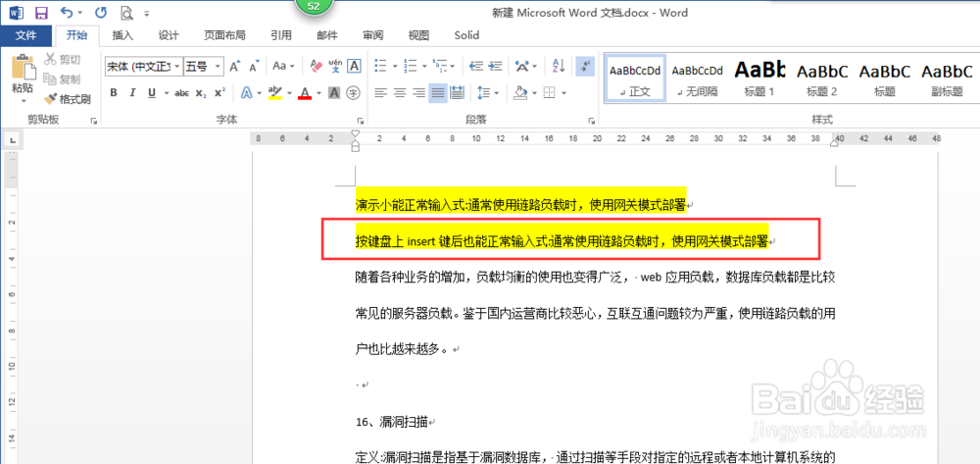Toggle character shading (gray A)
Viewport: 980px width, 464px height.
[334, 93]
